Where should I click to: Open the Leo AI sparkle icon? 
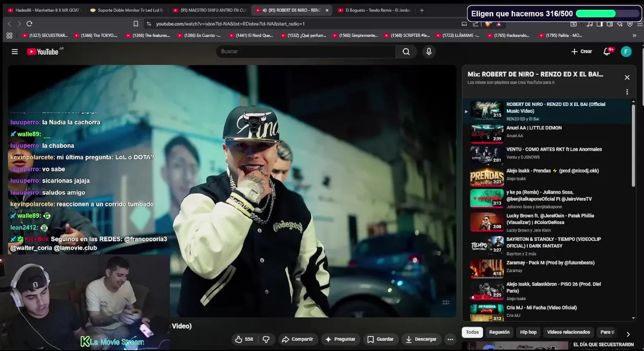pyautogui.click(x=620, y=23)
